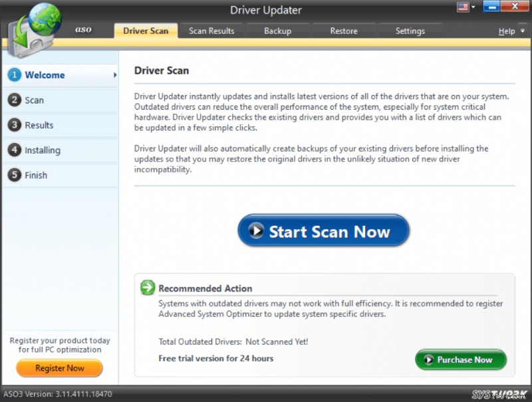Click the ASO3 Version status bar text
Image resolution: width=532 pixels, height=402 pixels.
click(58, 394)
